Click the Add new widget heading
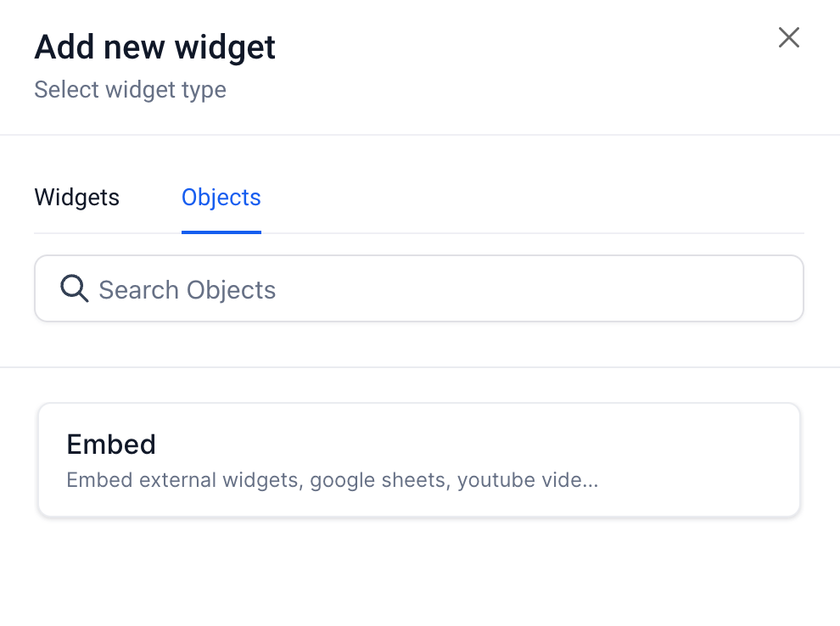Screen dimensions: 840x626 [x=154, y=47]
